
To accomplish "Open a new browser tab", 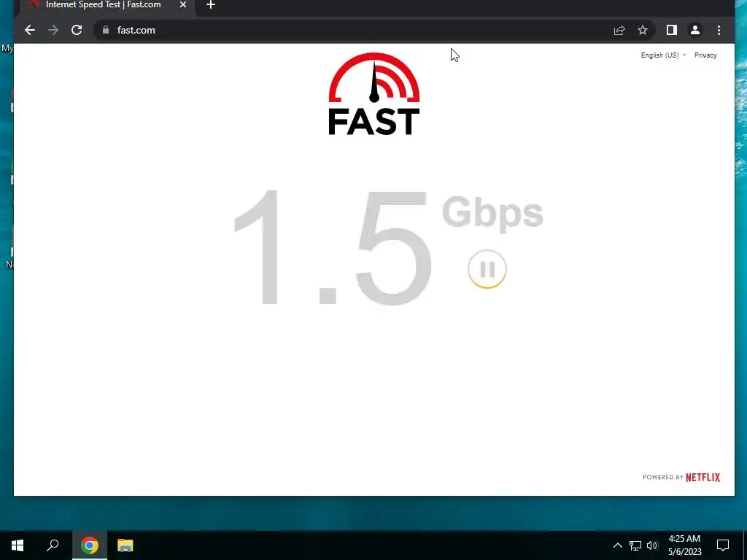I will tap(211, 5).
